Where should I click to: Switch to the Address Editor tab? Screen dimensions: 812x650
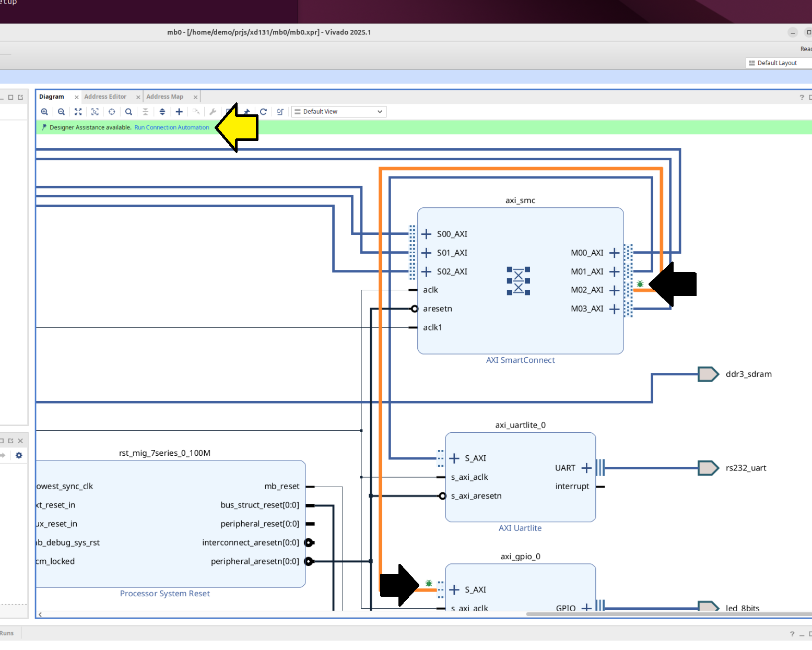[x=105, y=97]
